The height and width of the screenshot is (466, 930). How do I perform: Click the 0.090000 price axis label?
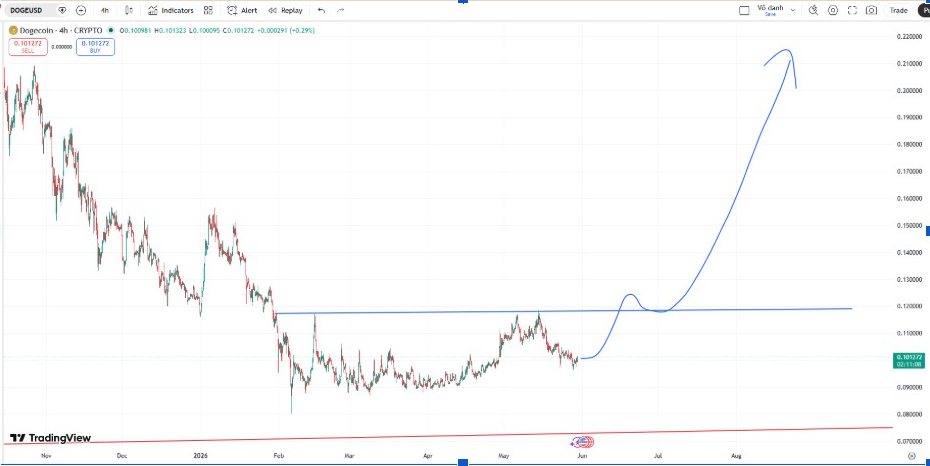pyautogui.click(x=909, y=387)
